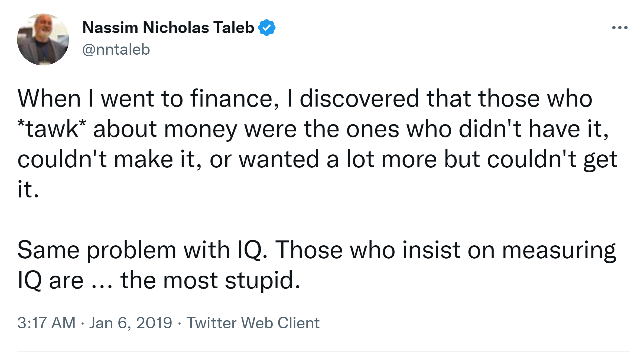Click the horizontal divider below the timestamp
644x360 pixels.
(322, 351)
